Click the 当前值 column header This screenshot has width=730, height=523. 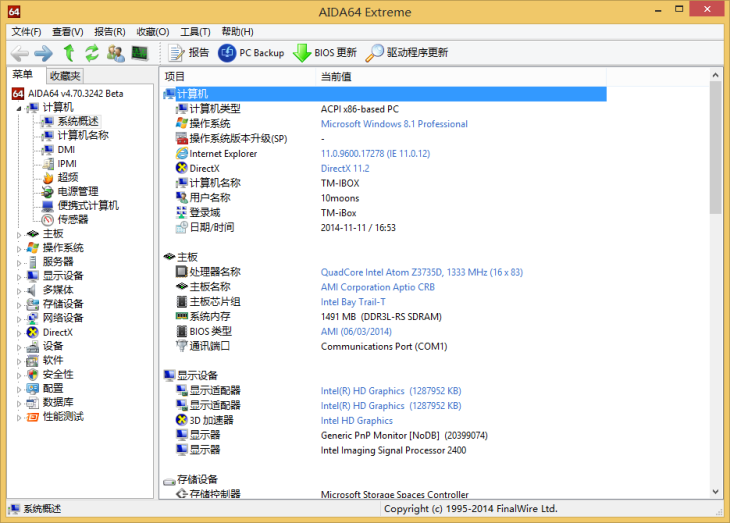[461, 76]
